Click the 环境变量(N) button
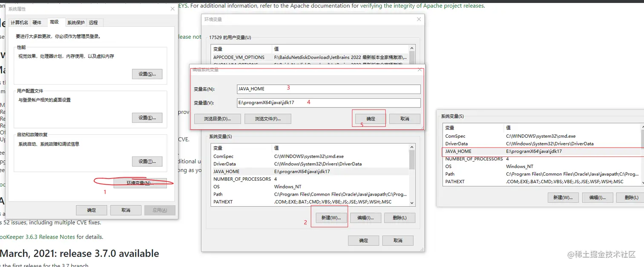 (x=139, y=184)
